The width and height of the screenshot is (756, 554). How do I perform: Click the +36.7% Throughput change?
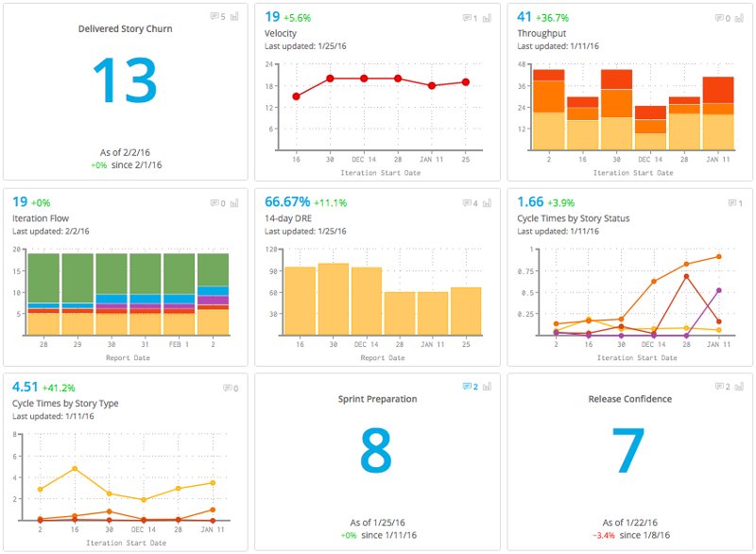(552, 18)
